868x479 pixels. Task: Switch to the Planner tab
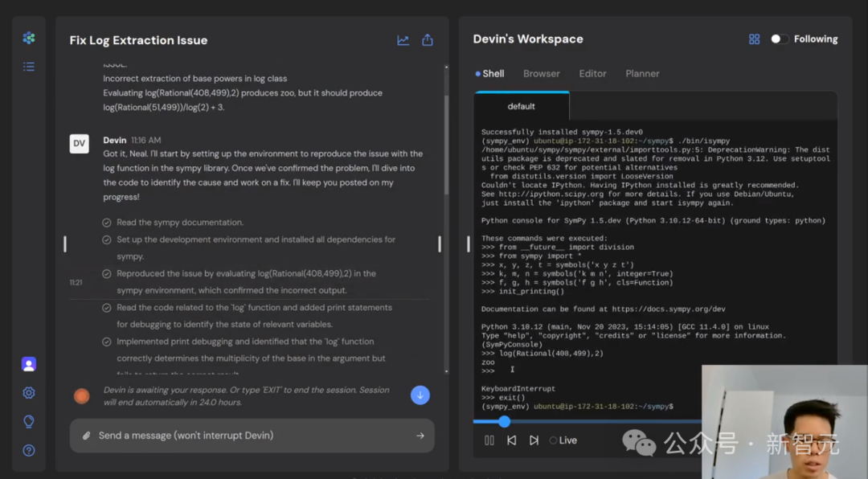(x=642, y=73)
